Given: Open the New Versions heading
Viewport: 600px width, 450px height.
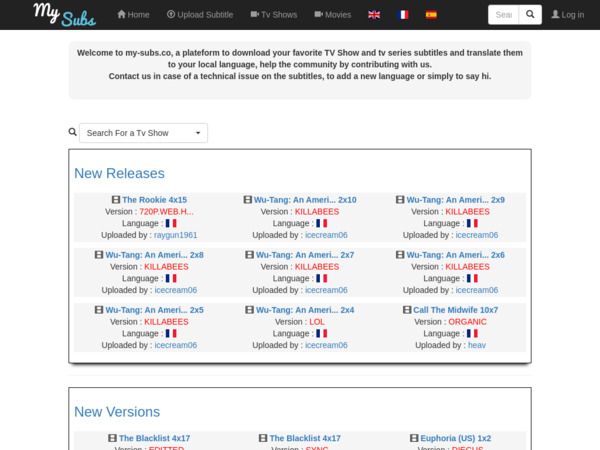Looking at the screenshot, I should (x=117, y=412).
